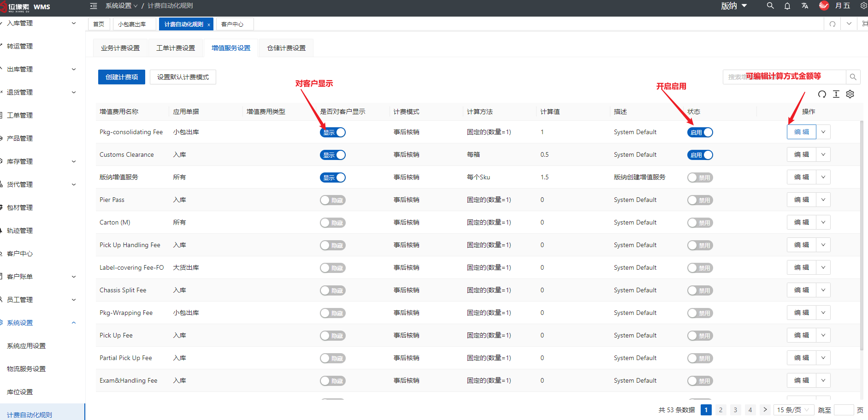Collapse the sidebar with the hamburger icon
The image size is (868, 420).
coord(94,6)
